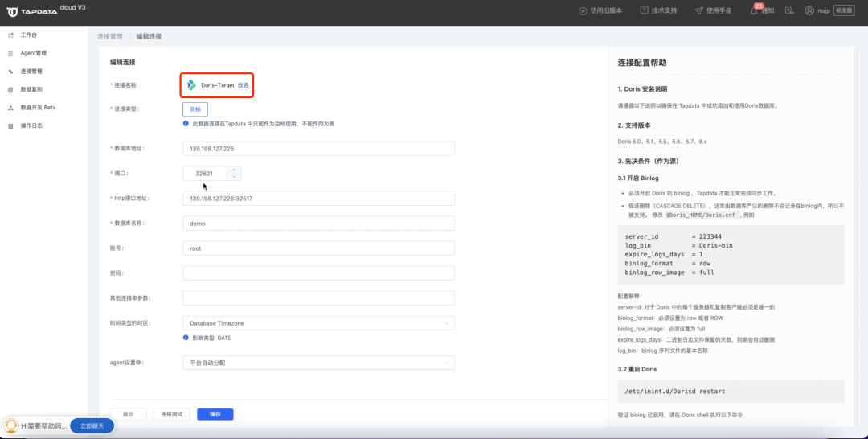Open notifications bell icon
This screenshot has width=868, height=439.
pyautogui.click(x=754, y=10)
